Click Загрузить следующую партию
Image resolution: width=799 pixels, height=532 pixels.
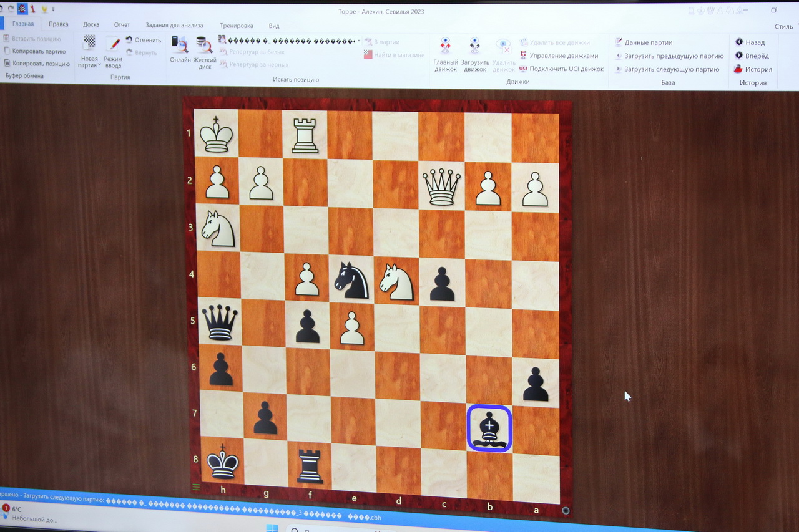(671, 69)
